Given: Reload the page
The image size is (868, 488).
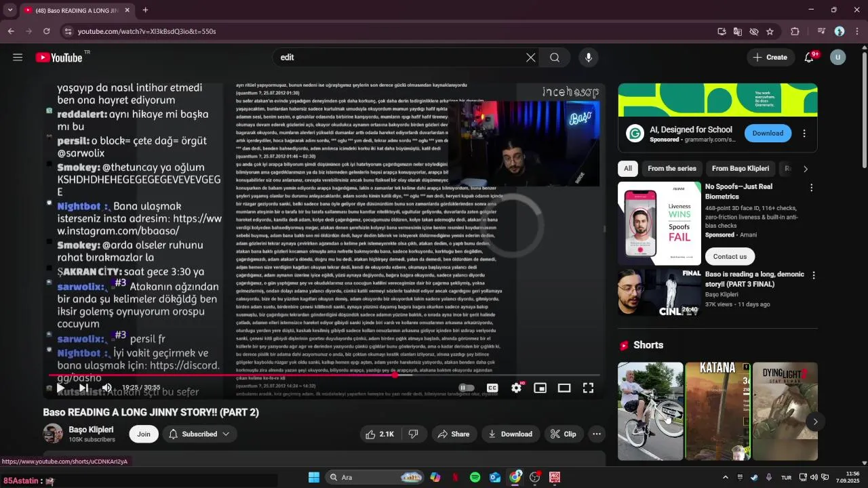Looking at the screenshot, I should [46, 31].
